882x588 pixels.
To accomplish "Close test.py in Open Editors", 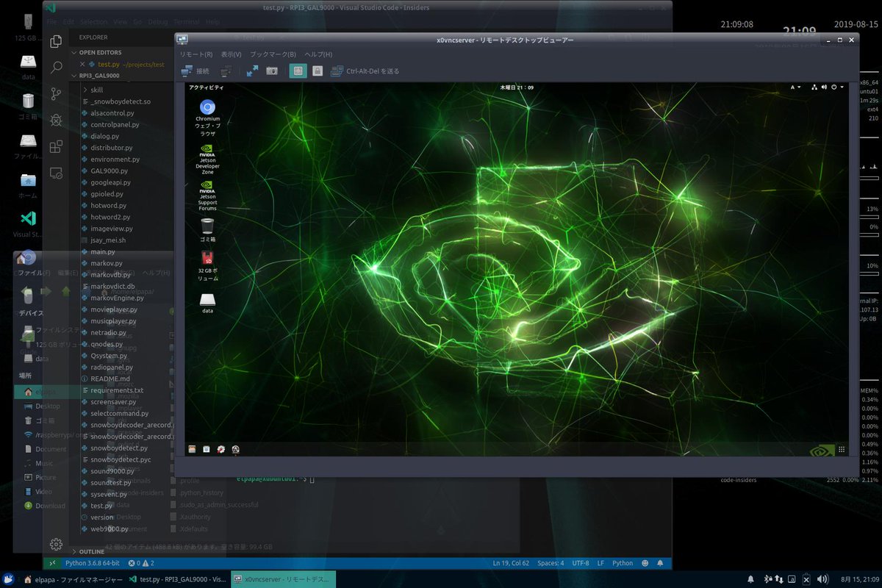I will coord(82,64).
